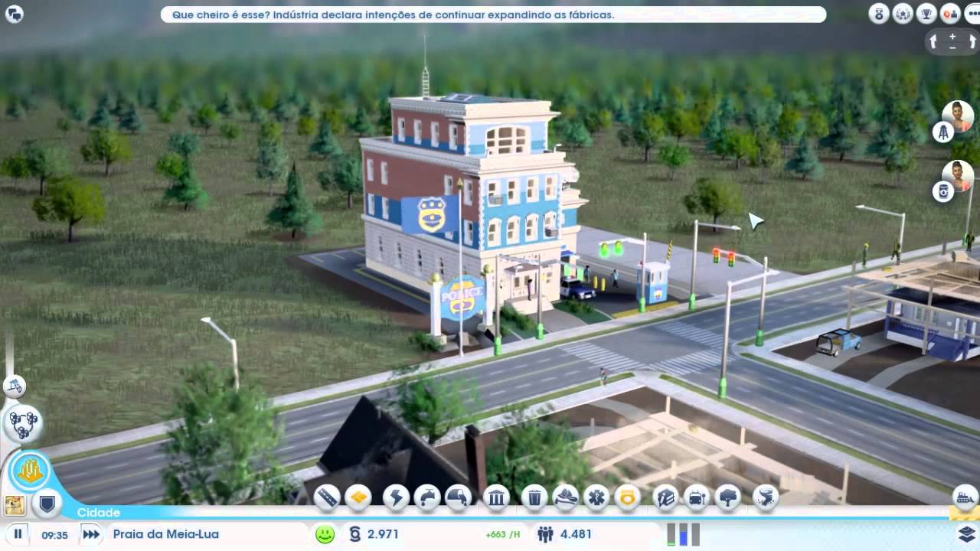
Task: Click the blue POLICE sign
Action: click(462, 298)
